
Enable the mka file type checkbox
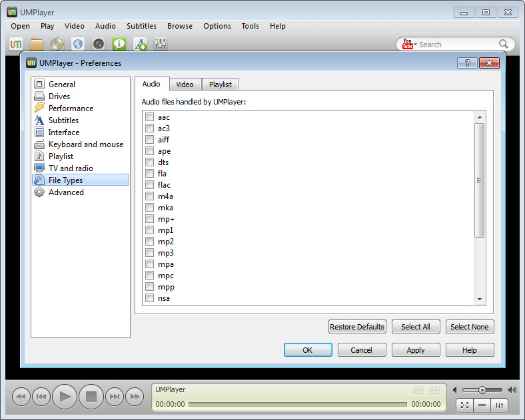pyautogui.click(x=150, y=208)
